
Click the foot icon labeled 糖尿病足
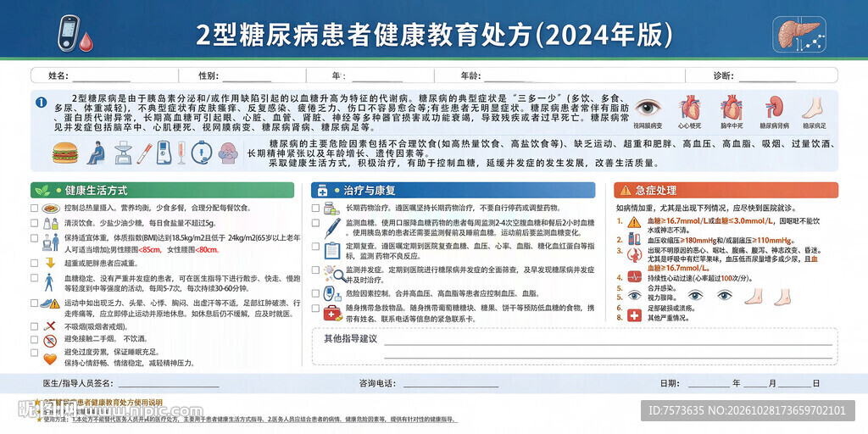[814, 108]
